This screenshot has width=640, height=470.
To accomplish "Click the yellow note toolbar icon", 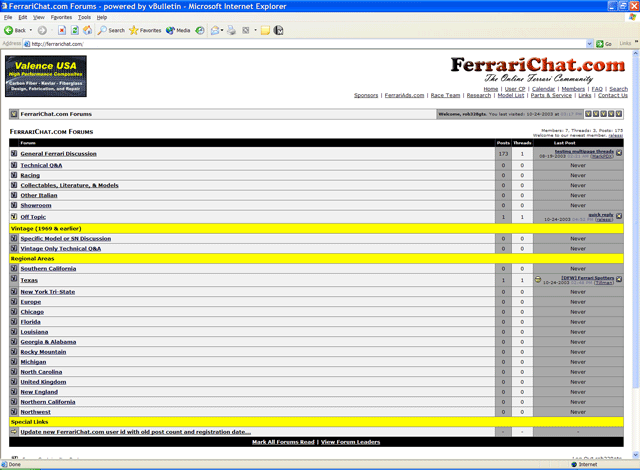I will click(x=265, y=31).
